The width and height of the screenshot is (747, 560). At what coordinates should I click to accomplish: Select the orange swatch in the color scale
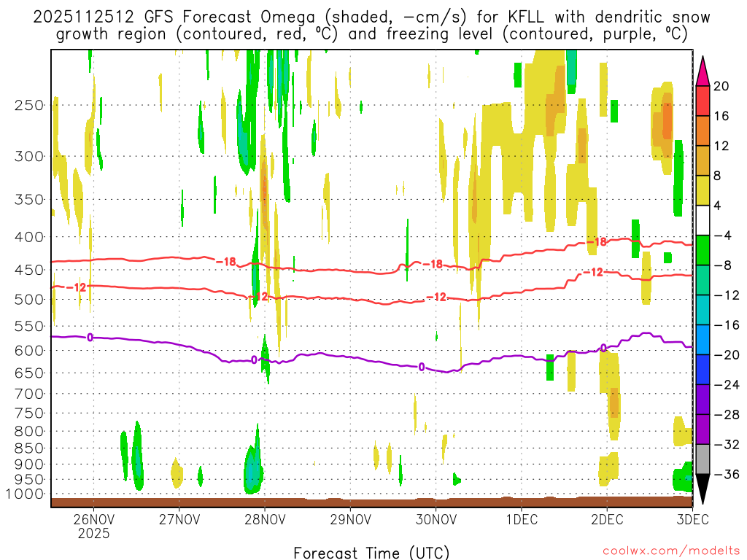(703, 131)
